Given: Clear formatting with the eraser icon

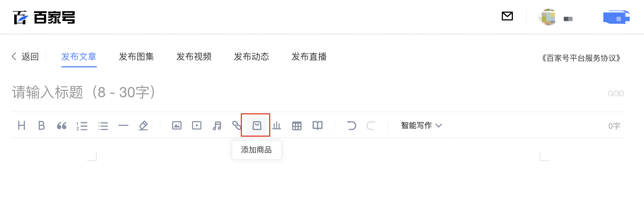Looking at the screenshot, I should (x=143, y=126).
